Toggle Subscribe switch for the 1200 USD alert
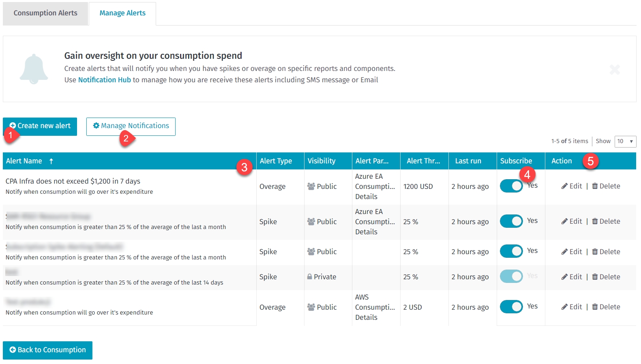Image resolution: width=641 pixels, height=364 pixels. click(511, 186)
